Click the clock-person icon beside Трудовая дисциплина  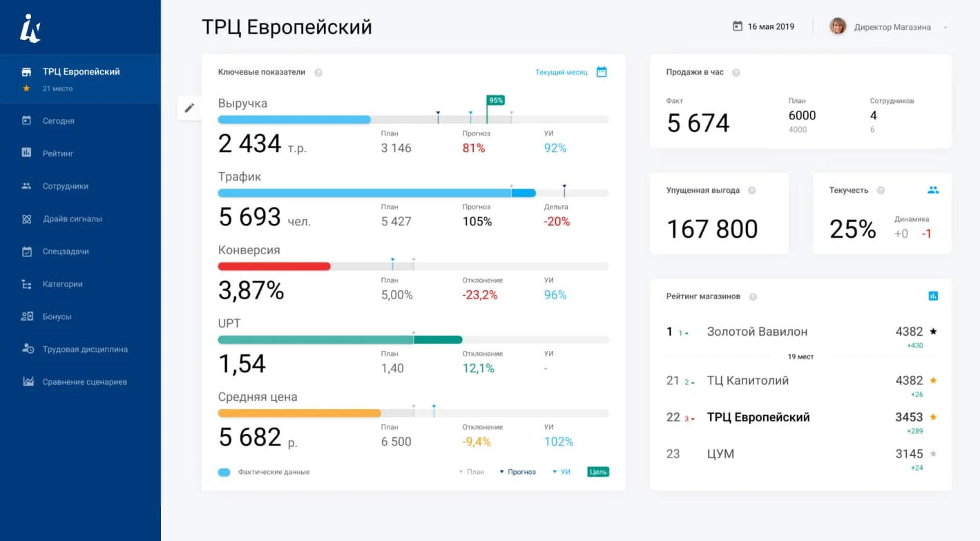[28, 349]
